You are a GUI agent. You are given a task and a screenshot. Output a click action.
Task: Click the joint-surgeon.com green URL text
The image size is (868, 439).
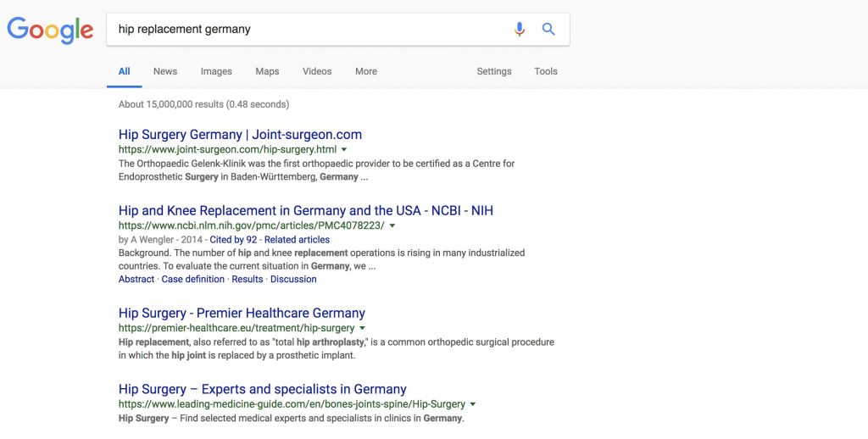tap(227, 149)
